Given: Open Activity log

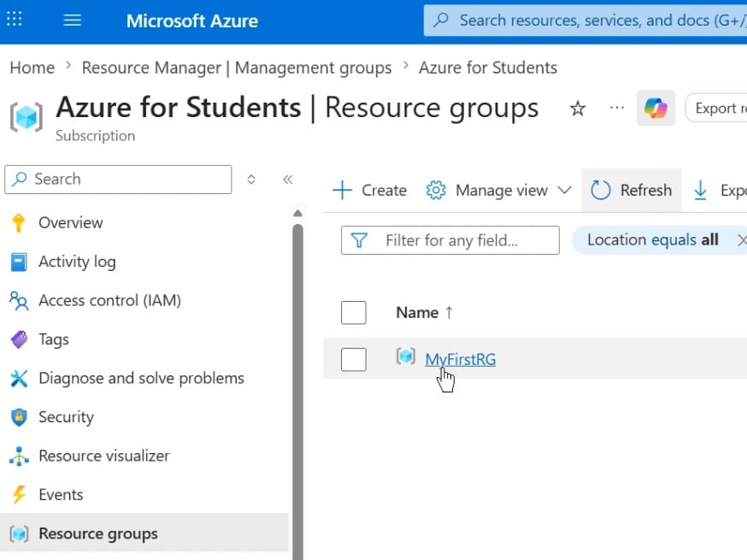Looking at the screenshot, I should (77, 262).
